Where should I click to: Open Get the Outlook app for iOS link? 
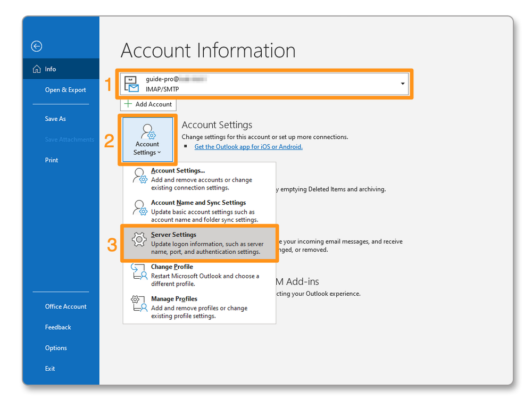point(248,147)
